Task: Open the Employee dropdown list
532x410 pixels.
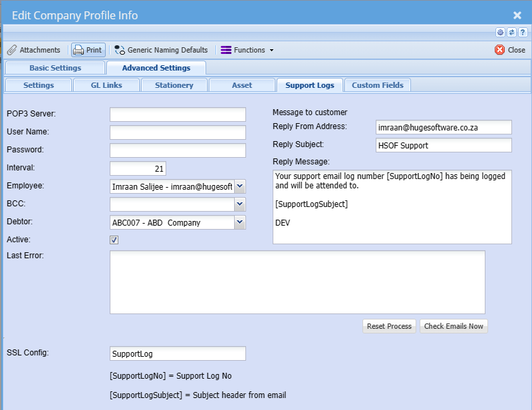Action: point(240,187)
